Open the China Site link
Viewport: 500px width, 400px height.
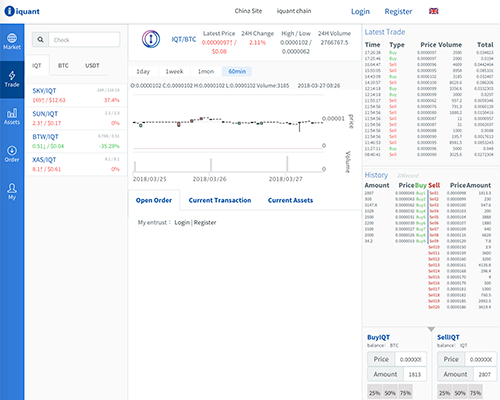coord(248,11)
